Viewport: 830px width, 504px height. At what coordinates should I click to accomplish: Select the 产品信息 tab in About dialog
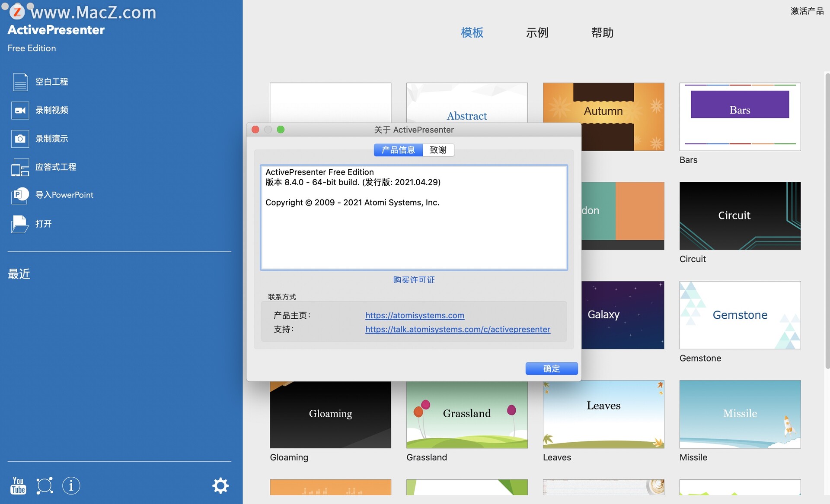coord(398,150)
